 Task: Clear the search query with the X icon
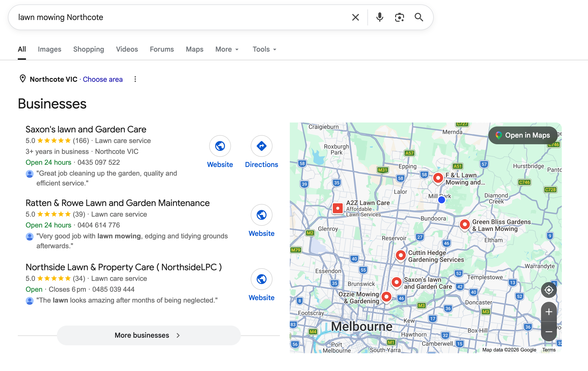[355, 17]
